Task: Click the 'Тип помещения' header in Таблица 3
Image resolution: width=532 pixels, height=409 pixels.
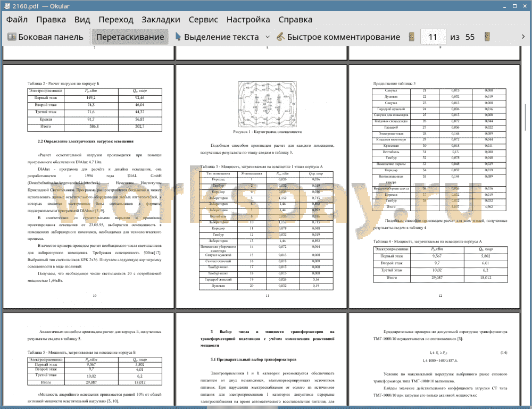Action: point(218,173)
